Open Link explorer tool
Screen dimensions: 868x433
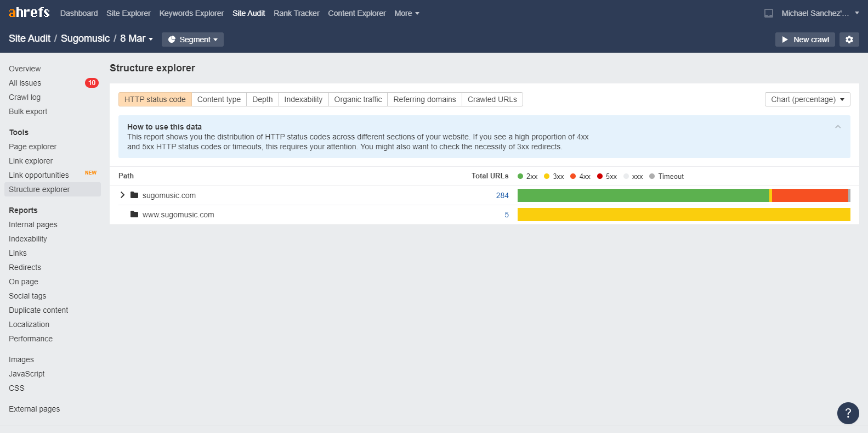click(31, 161)
